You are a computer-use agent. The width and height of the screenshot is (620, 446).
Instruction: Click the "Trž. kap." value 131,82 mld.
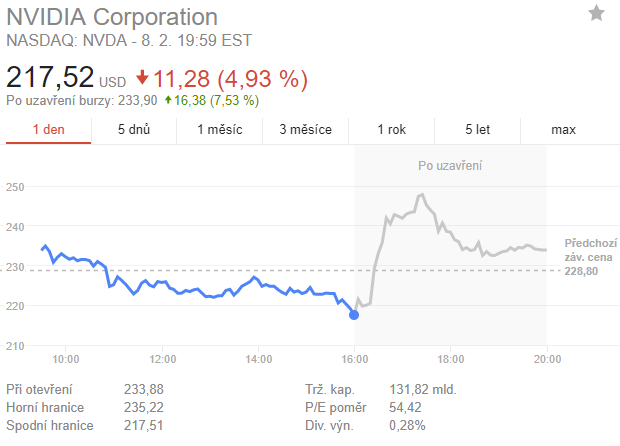(422, 389)
